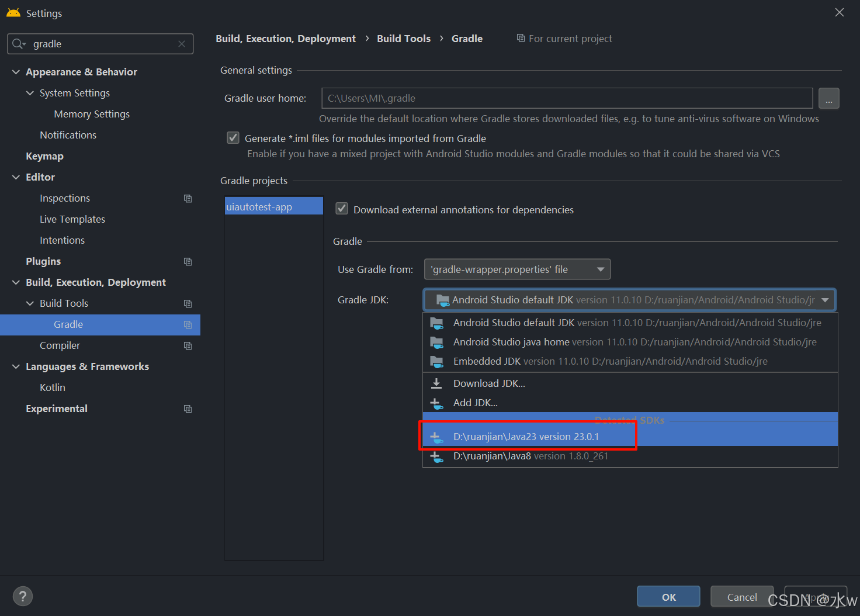
Task: Clear the gradle search text with X icon
Action: click(x=182, y=44)
